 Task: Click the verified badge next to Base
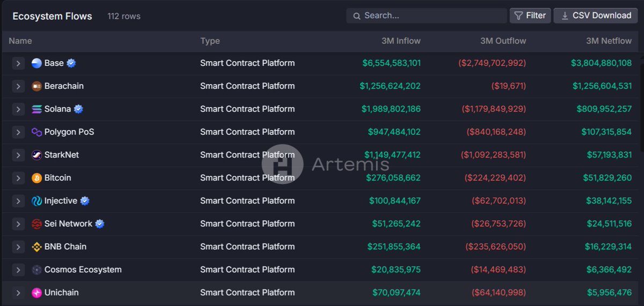tap(71, 63)
